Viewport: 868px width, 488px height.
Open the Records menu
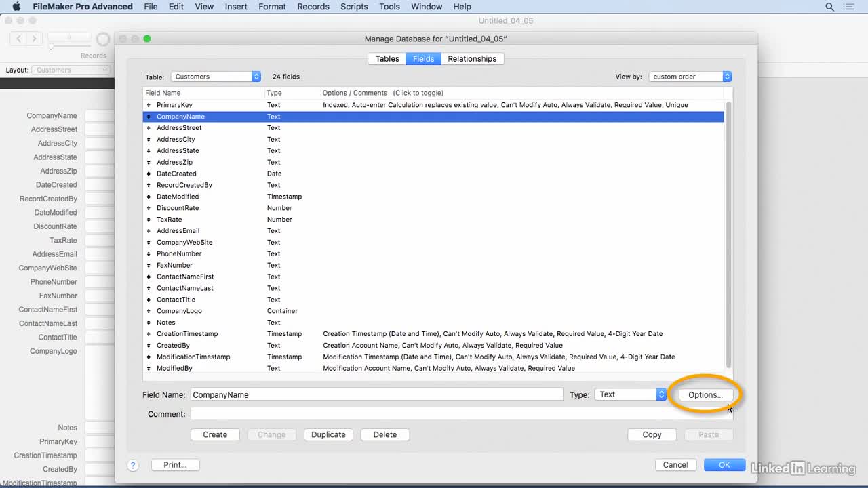[313, 7]
